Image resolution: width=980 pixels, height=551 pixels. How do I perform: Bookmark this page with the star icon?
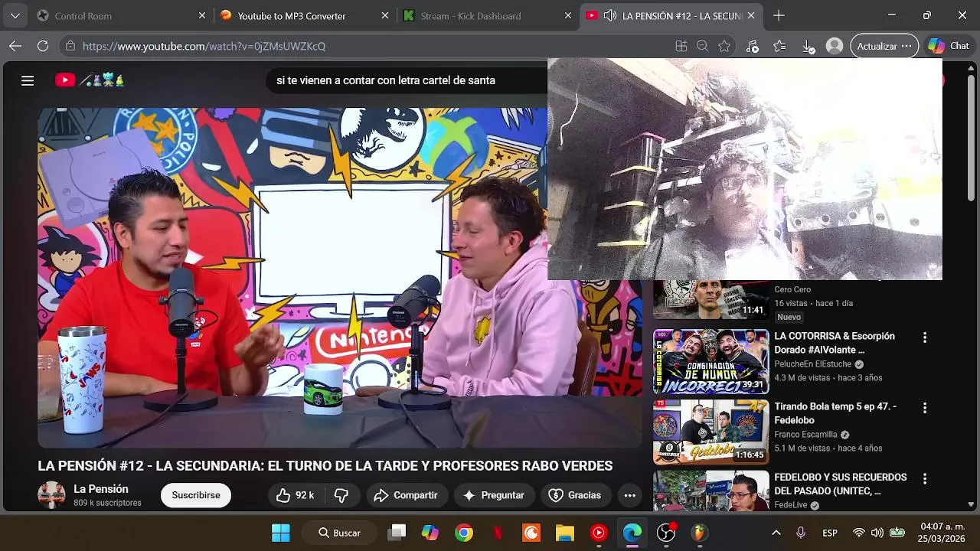coord(724,46)
